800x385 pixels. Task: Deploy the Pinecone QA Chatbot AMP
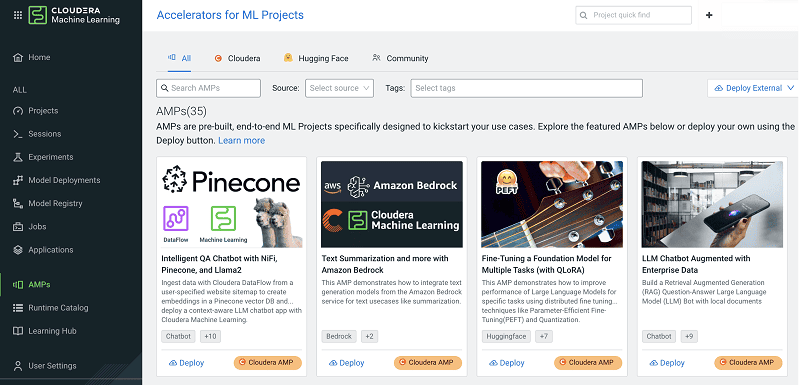tap(186, 363)
